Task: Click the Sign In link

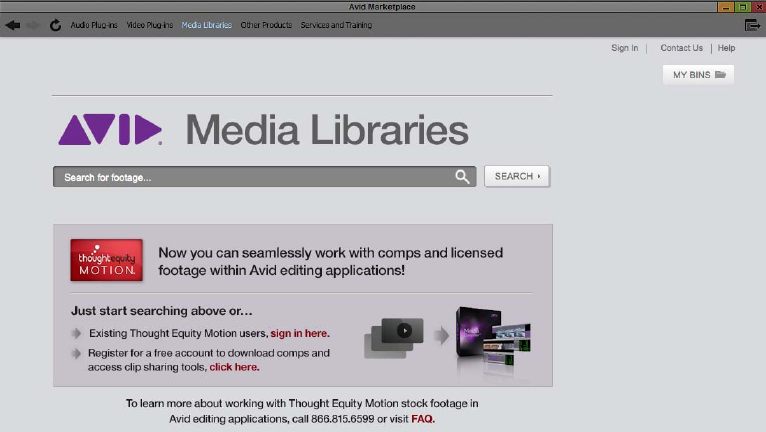Action: (624, 48)
